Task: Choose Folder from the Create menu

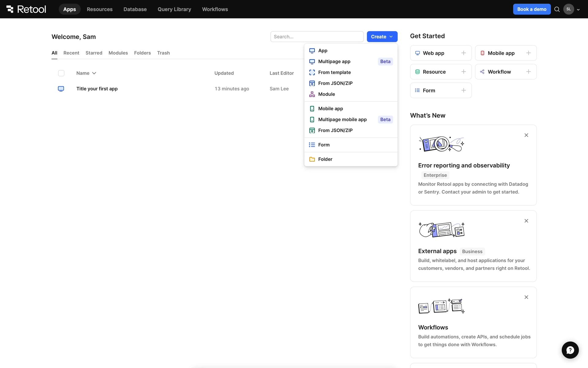Action: point(351,159)
